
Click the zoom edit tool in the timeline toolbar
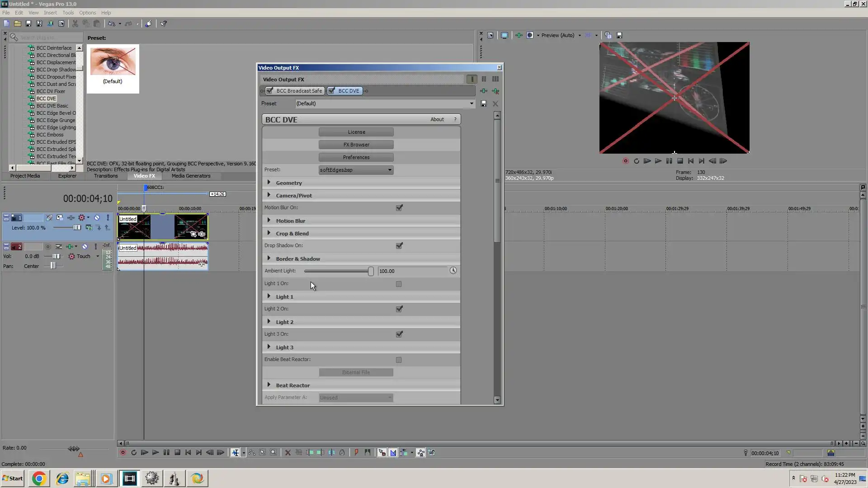tap(274, 453)
